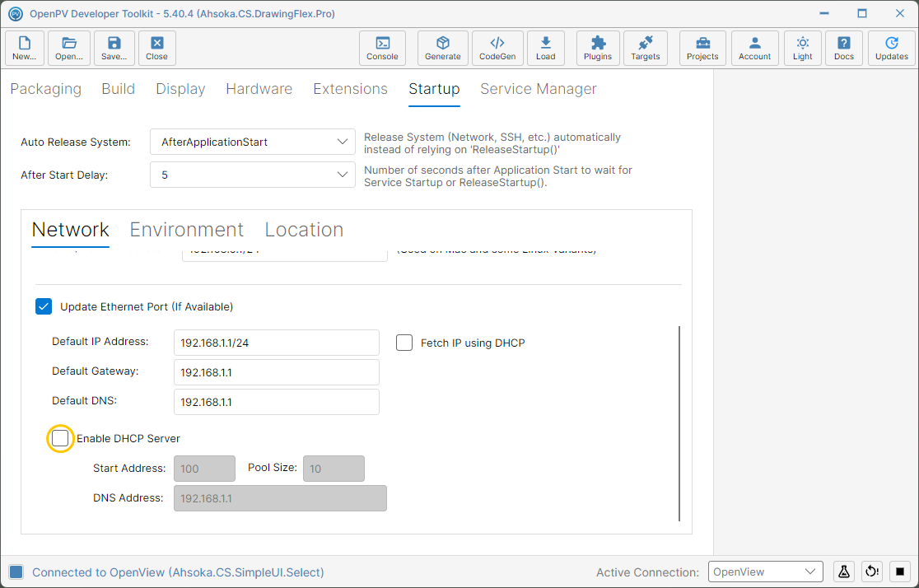Click the OpenPV app logo in title bar

point(15,13)
